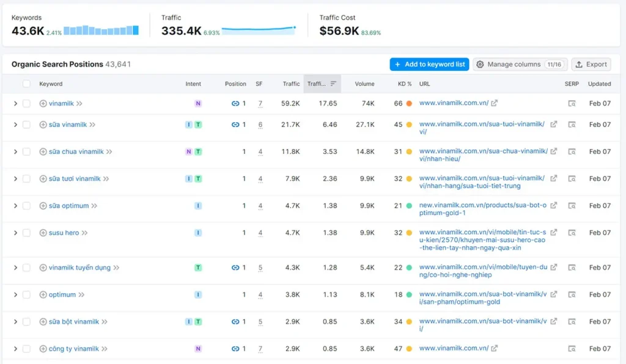Click the N intent badge for vinamilk
Image resolution: width=626 pixels, height=364 pixels.
pyautogui.click(x=198, y=104)
